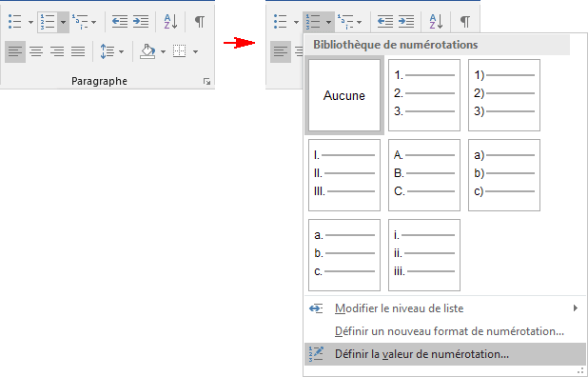The height and width of the screenshot is (377, 588).
Task: Click bullets list icon in right ribbon
Action: [281, 22]
